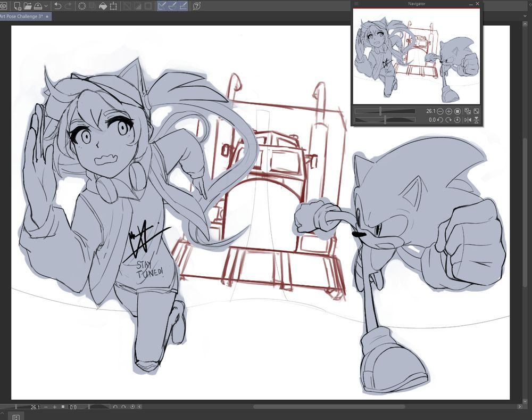Rotate right using bottom bar arrow

[x=123, y=407]
